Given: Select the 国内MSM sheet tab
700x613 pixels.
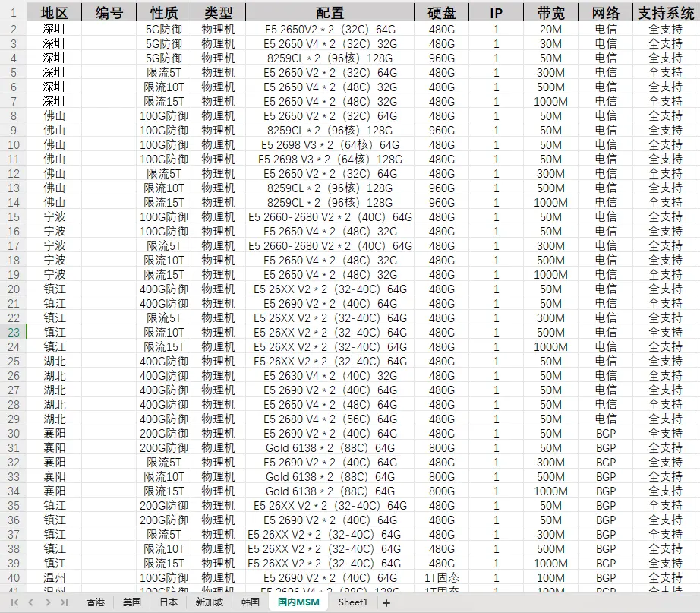Looking at the screenshot, I should [x=298, y=602].
